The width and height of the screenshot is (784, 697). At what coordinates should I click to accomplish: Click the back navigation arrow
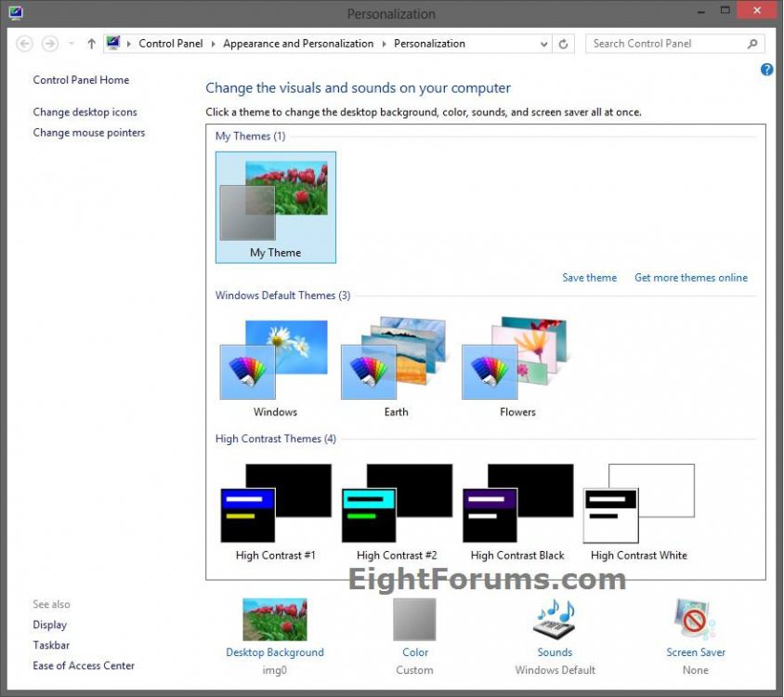click(23, 43)
